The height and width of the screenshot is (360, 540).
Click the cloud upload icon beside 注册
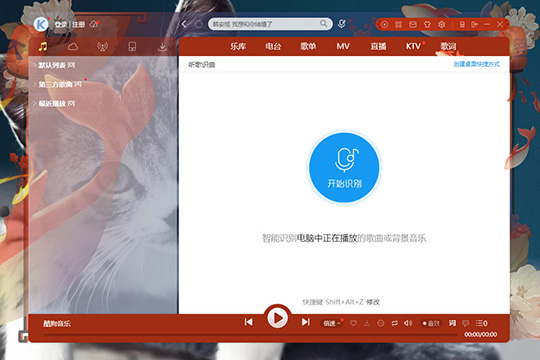(94, 24)
